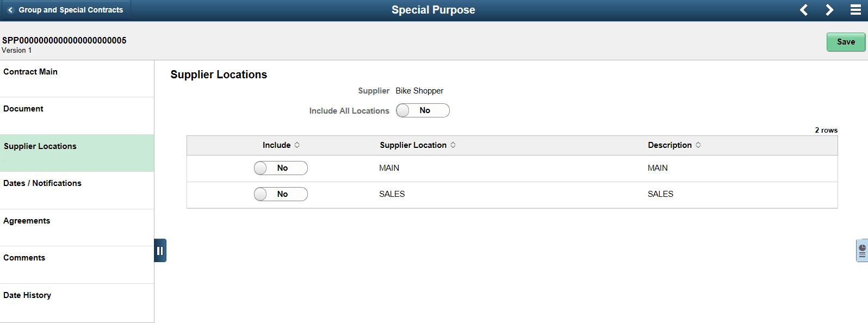Click the back chevron in the top banner
This screenshot has height=323, width=868.
[x=10, y=9]
